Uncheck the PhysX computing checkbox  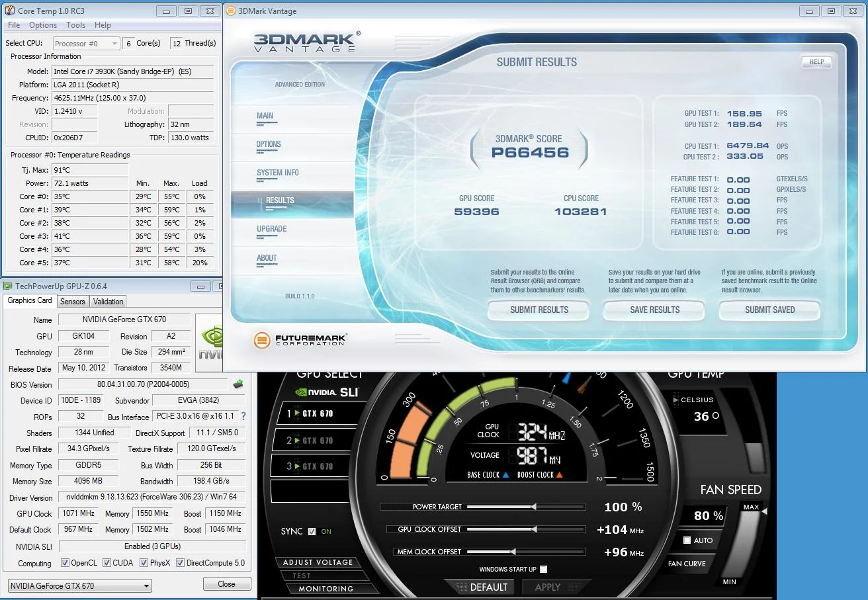[144, 563]
